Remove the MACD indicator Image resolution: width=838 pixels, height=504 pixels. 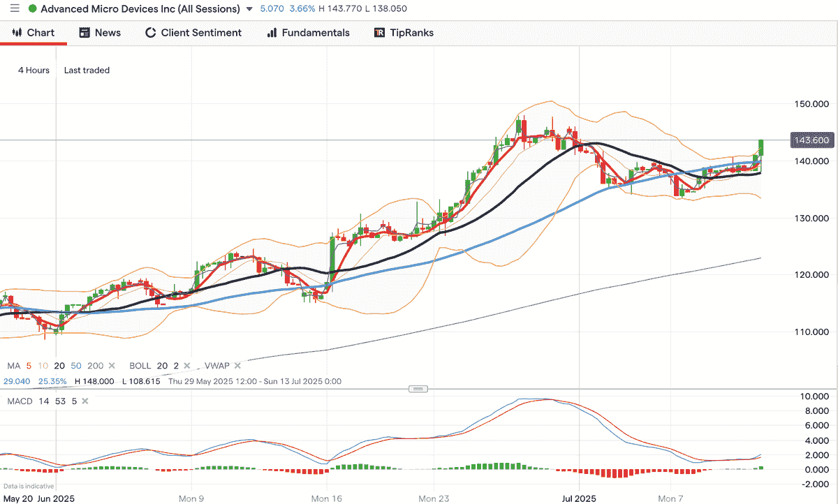click(85, 401)
